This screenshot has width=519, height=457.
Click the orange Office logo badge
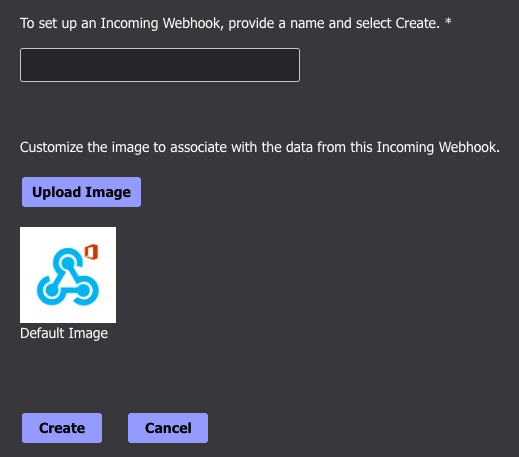(91, 252)
